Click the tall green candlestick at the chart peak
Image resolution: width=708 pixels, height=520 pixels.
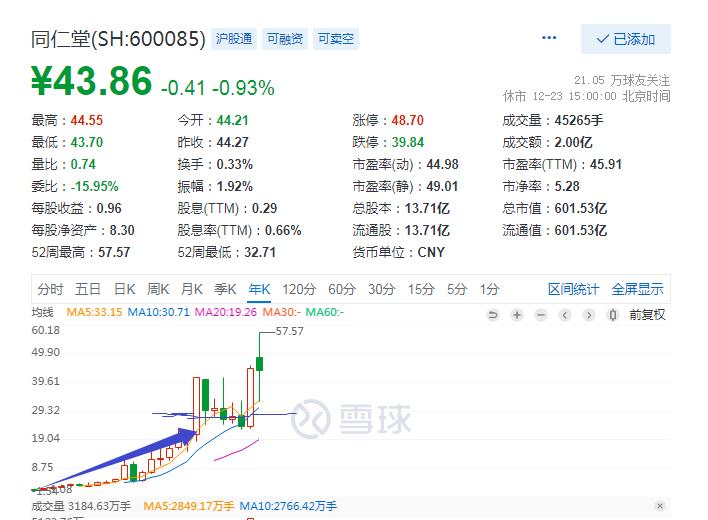tap(260, 364)
